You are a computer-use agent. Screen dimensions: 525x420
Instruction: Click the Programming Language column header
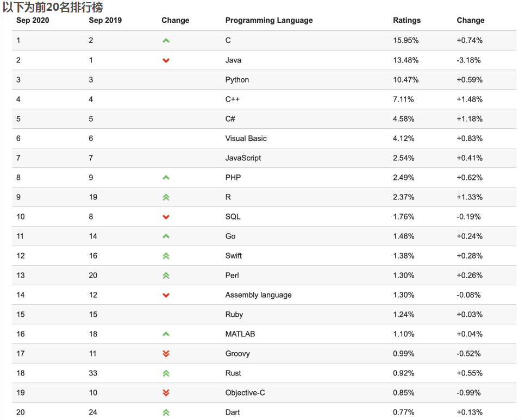pyautogui.click(x=269, y=20)
